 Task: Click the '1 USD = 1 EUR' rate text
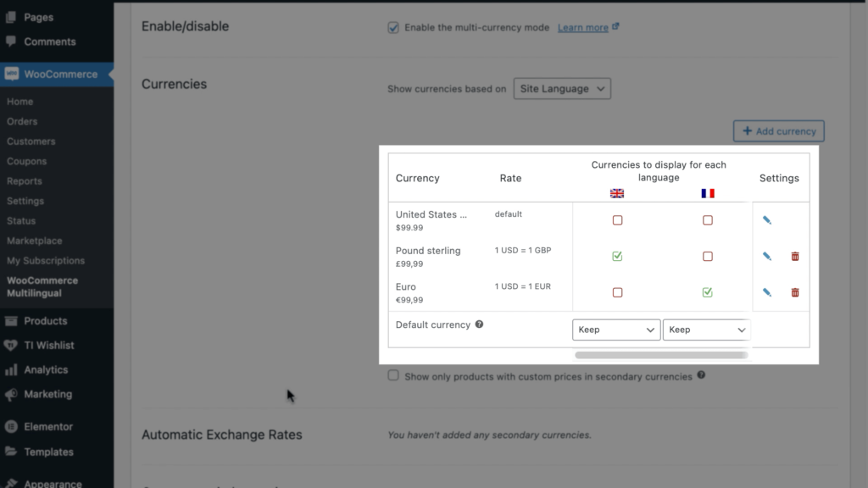[x=522, y=286]
